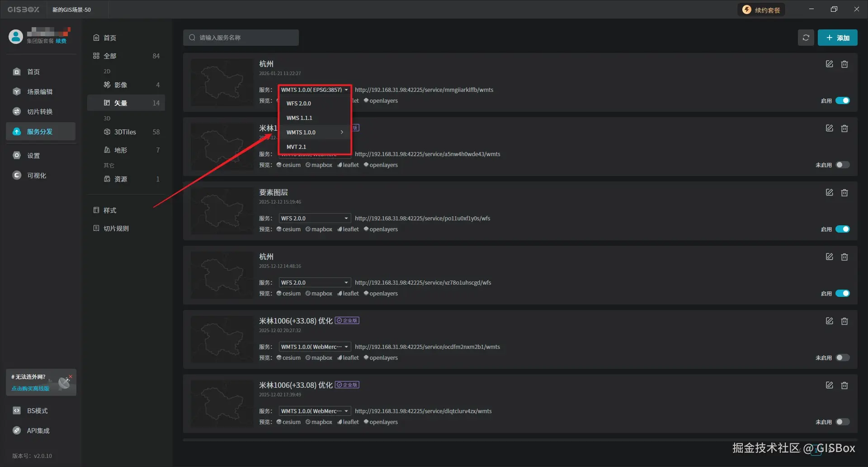Click the refresh services icon

coord(806,38)
